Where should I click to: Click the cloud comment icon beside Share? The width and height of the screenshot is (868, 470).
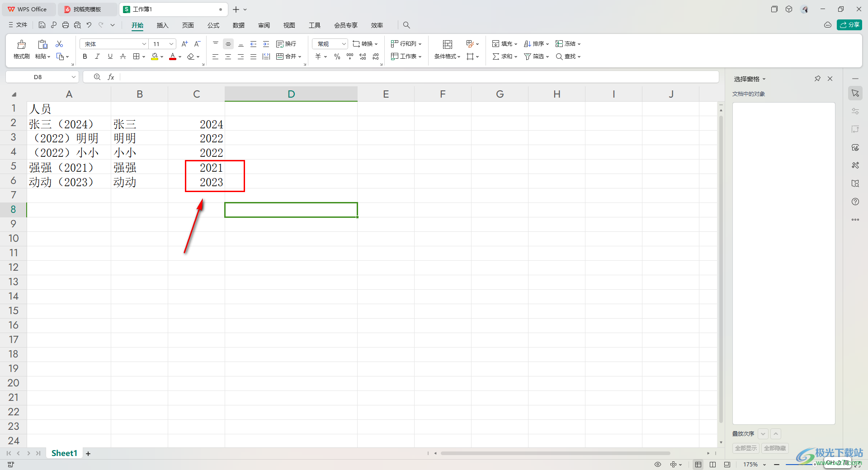[x=827, y=25]
